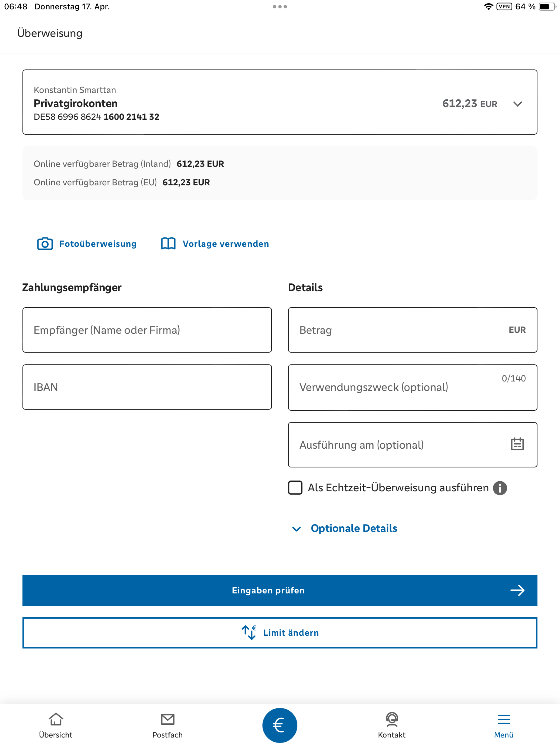Screen dimensions: 560x747
Task: Tap the battery status icon
Action: 547,7
